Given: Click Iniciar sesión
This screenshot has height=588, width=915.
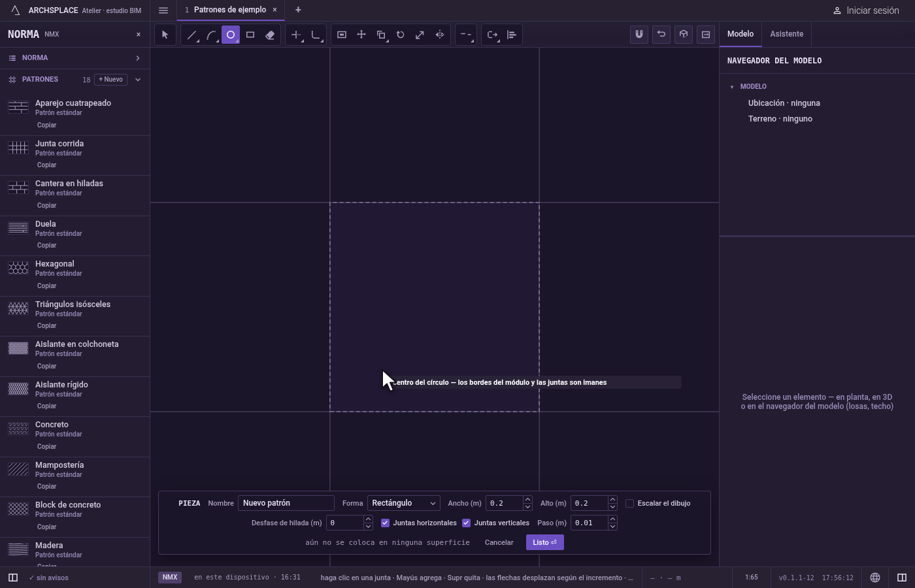Looking at the screenshot, I should tap(866, 10).
